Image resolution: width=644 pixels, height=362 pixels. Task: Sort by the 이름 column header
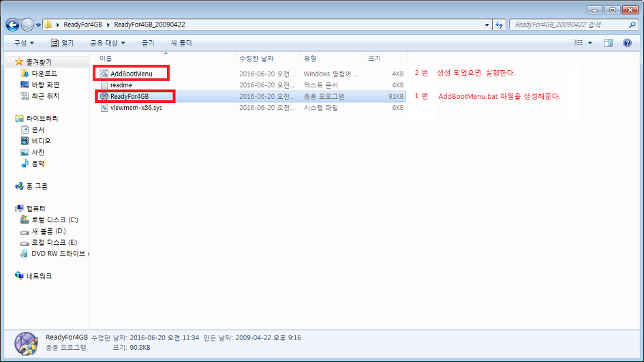tap(165, 59)
